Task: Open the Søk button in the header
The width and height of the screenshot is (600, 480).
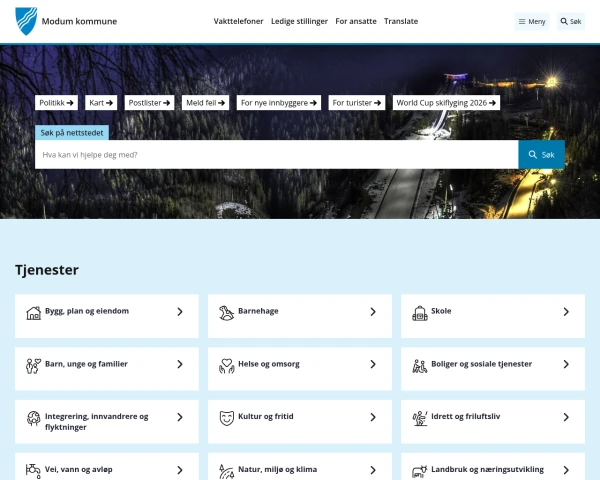Action: [x=571, y=21]
